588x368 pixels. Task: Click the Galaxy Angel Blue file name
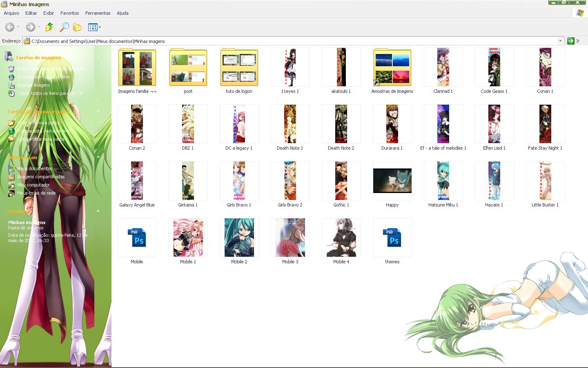click(x=137, y=205)
